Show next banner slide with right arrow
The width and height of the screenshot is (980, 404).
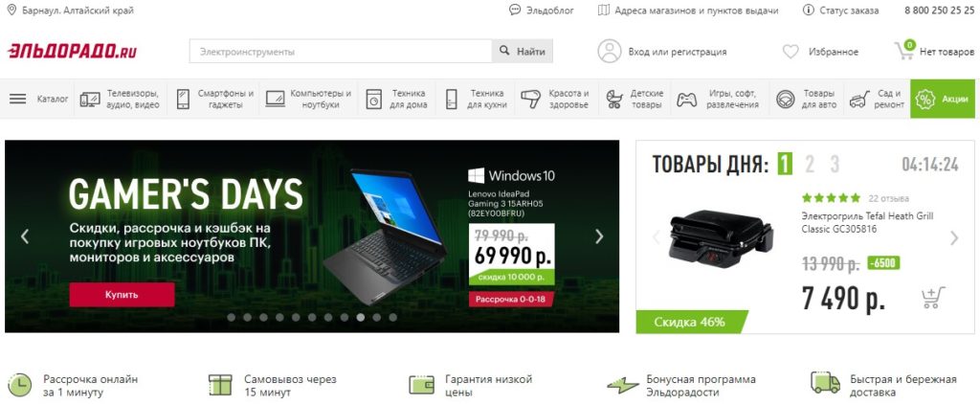[599, 236]
